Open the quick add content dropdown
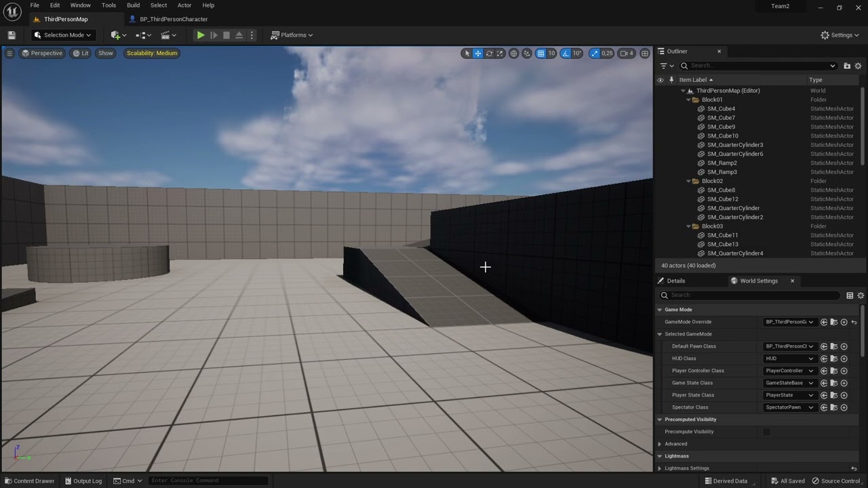 pos(119,35)
